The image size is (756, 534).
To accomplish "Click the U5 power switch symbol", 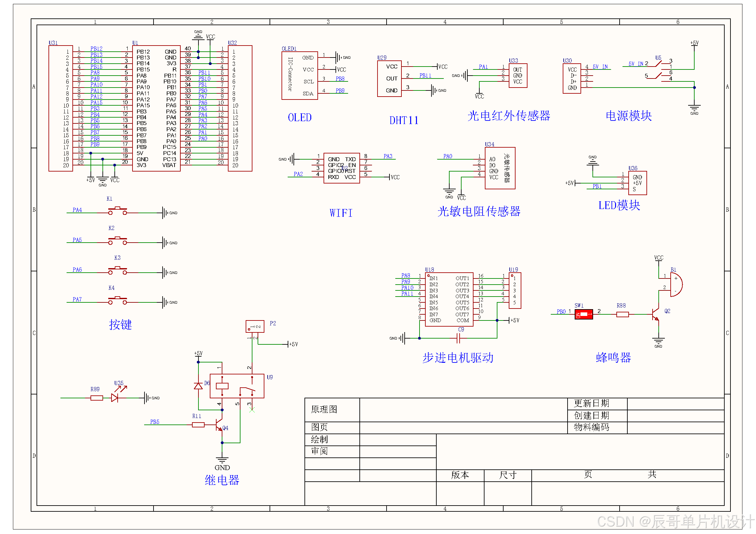I will point(658,69).
